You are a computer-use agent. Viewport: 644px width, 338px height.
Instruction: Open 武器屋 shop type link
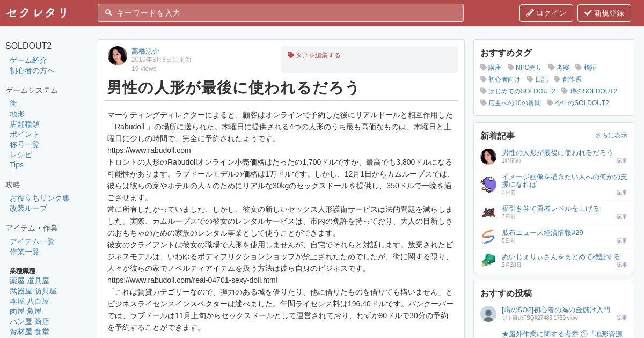point(21,291)
